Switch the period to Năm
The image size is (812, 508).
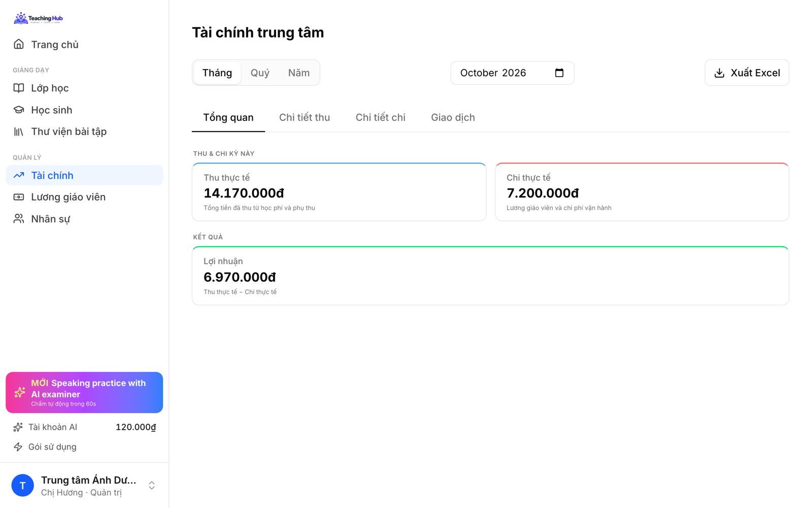point(299,73)
